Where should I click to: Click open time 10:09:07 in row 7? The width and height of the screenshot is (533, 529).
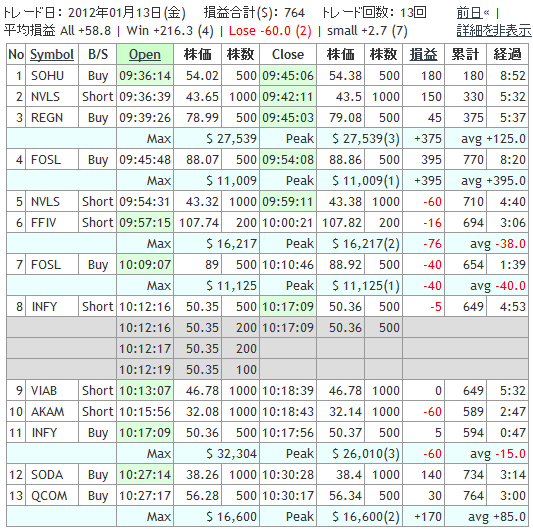click(145, 264)
